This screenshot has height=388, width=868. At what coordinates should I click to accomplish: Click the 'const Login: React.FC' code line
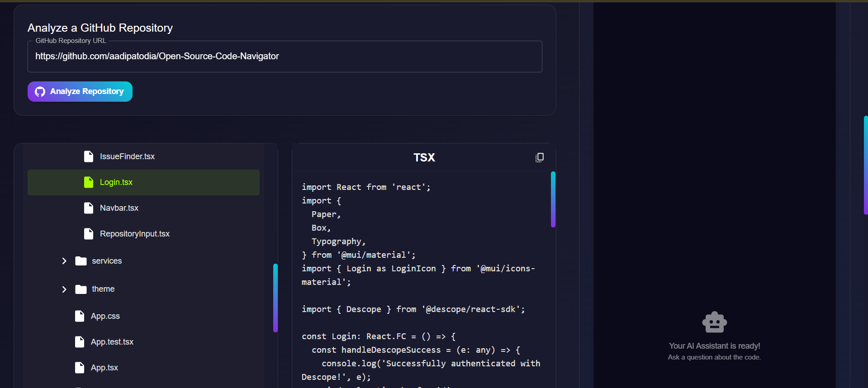(379, 336)
